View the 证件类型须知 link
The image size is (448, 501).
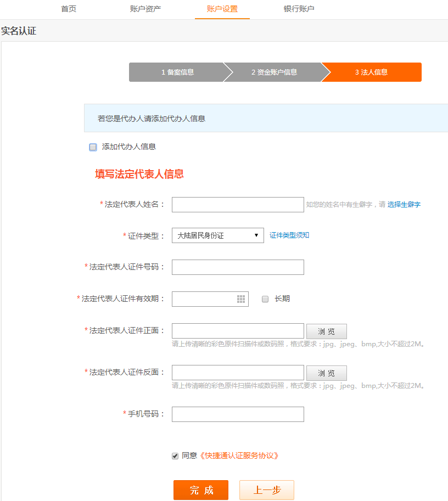click(x=289, y=235)
